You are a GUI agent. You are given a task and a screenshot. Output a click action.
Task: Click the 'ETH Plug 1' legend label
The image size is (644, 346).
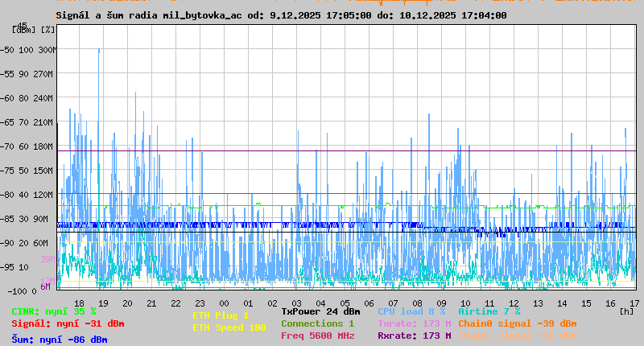click(x=221, y=315)
